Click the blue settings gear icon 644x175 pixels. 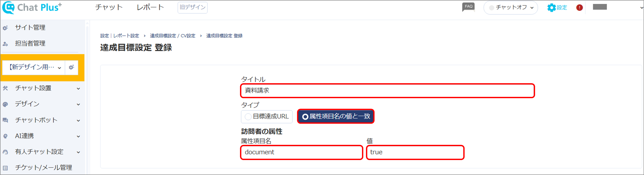click(552, 7)
